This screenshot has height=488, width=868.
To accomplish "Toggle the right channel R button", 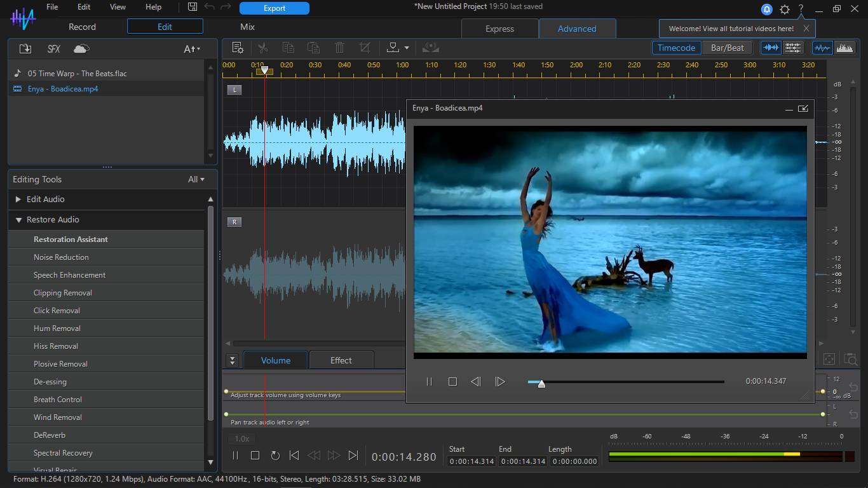I will tap(234, 222).
